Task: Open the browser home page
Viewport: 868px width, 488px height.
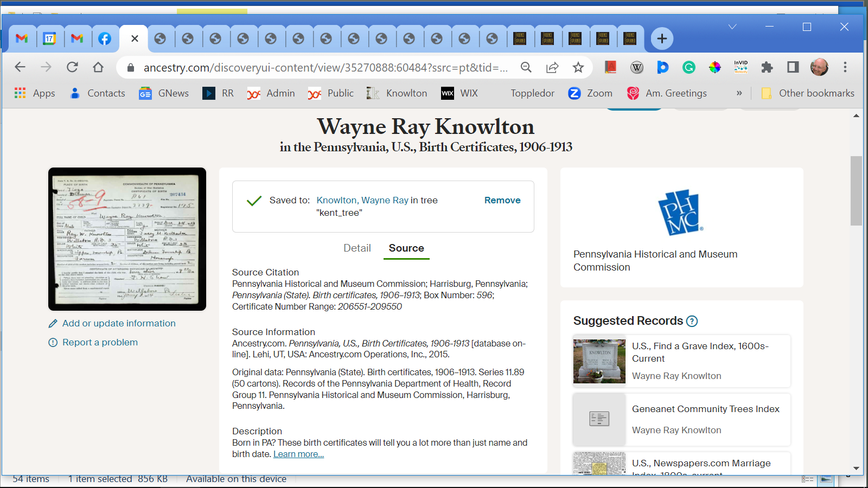Action: point(98,67)
